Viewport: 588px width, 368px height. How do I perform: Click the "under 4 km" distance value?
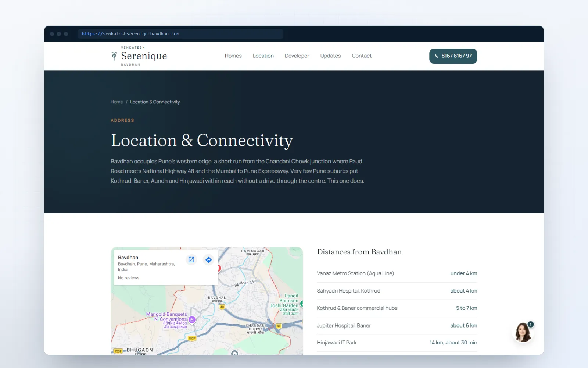pos(464,273)
